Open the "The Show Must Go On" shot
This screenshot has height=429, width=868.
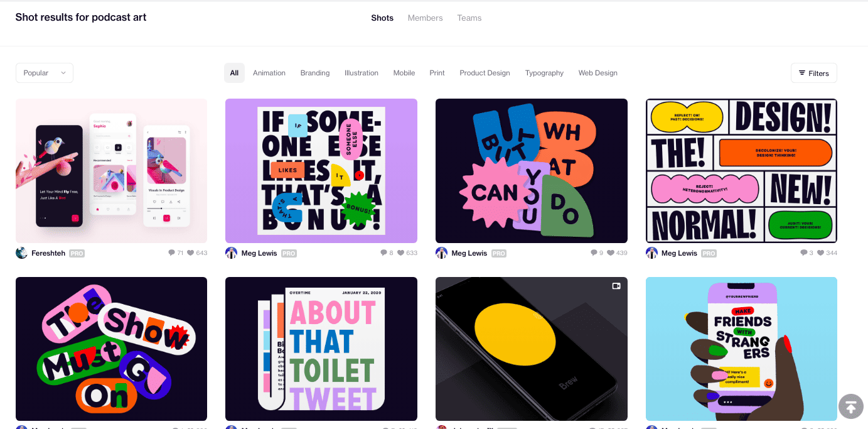(111, 349)
